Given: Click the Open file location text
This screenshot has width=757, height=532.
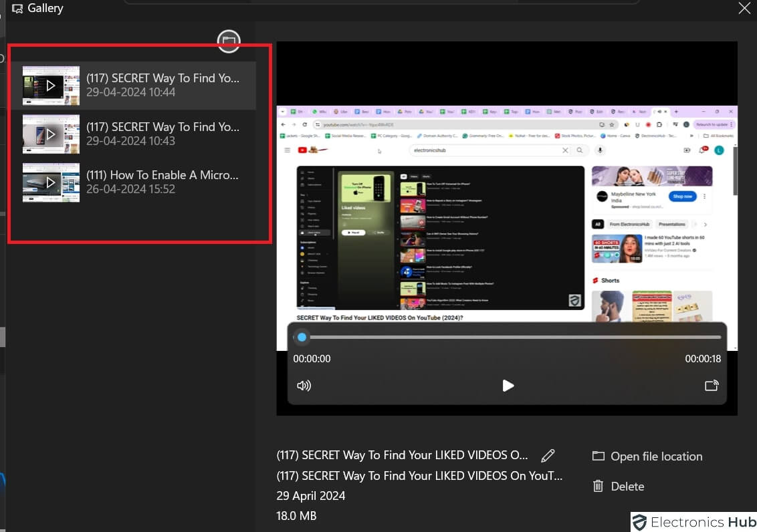Looking at the screenshot, I should [656, 456].
